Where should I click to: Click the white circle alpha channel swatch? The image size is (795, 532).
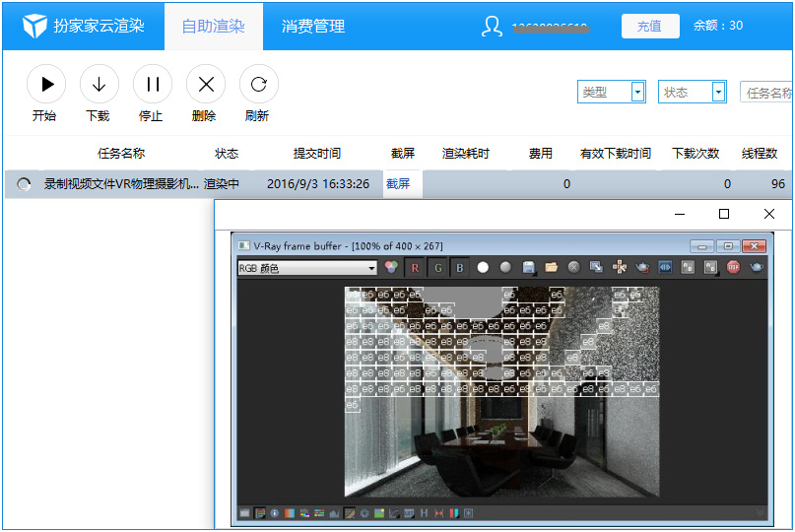click(x=483, y=267)
